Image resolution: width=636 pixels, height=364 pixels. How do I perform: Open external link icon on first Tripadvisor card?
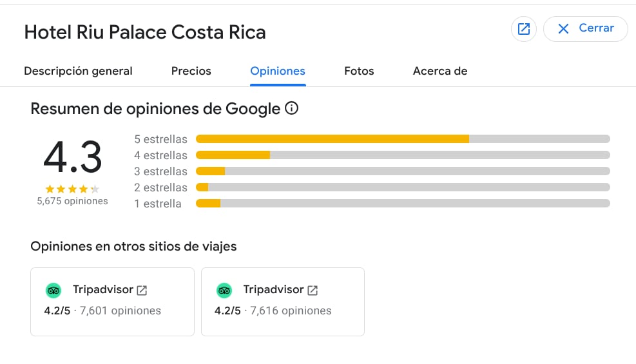(142, 291)
